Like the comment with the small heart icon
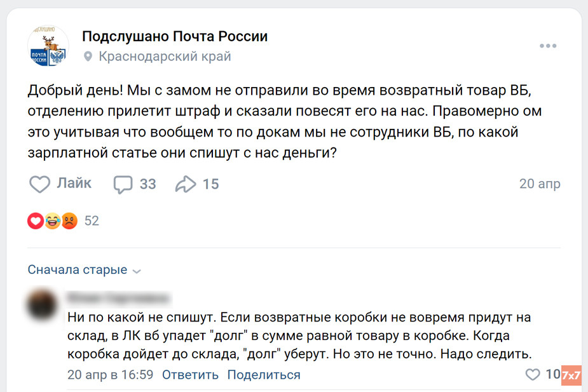 (x=533, y=375)
